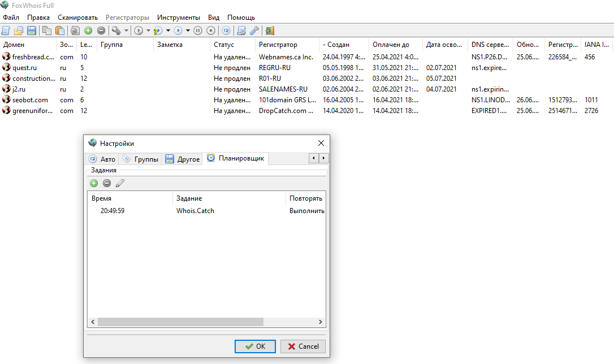Click the left tab-scroll arrow in Настройки
614x364 pixels.
[x=314, y=158]
